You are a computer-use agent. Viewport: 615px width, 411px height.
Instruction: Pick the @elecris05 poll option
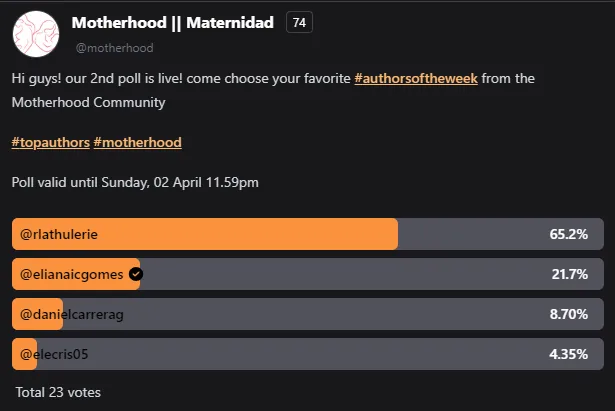[x=308, y=354]
